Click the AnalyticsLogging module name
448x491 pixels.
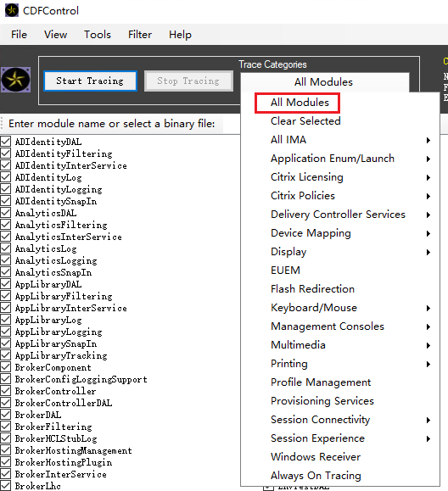[x=56, y=260]
